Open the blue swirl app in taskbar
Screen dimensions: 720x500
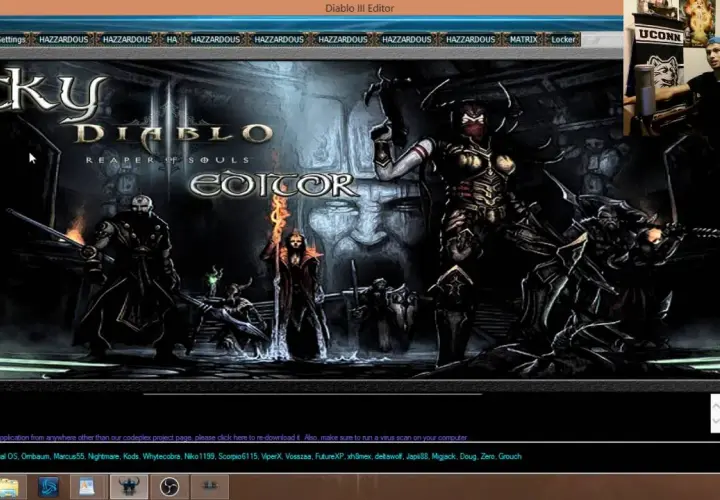[x=48, y=487]
